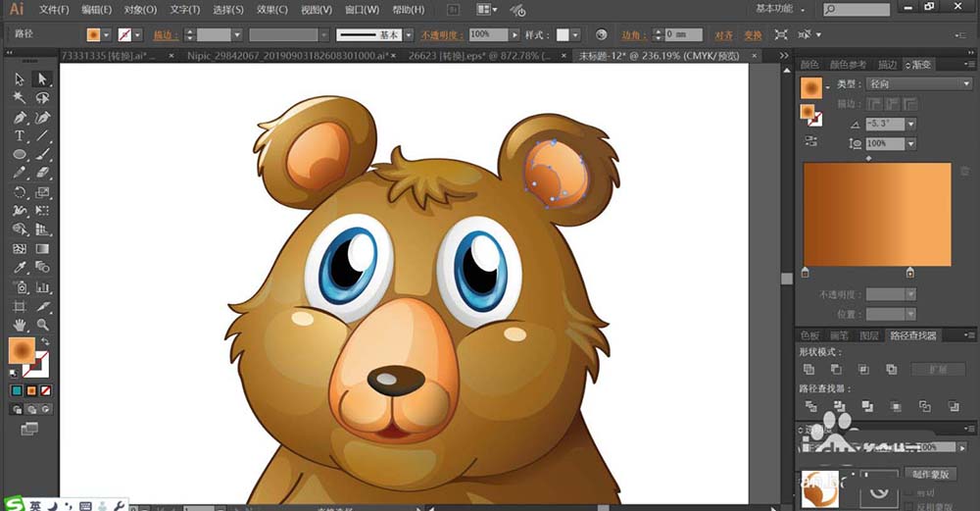Set fill mode to None
Viewport: 980px width, 511px height.
pyautogui.click(x=46, y=390)
